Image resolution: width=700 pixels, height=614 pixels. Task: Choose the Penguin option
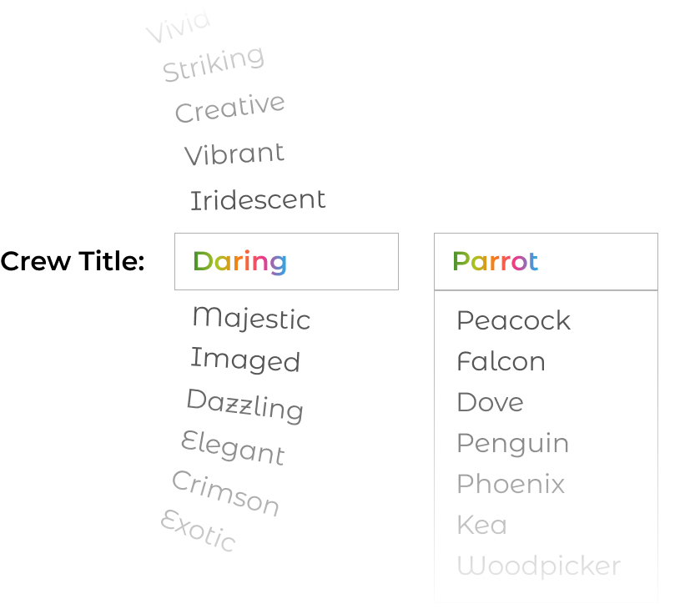click(x=512, y=443)
